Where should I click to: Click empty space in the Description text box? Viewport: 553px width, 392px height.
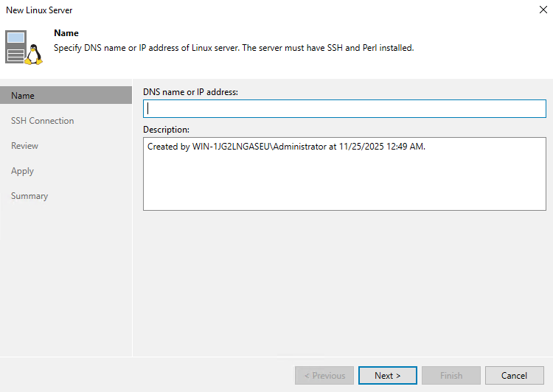[344, 184]
